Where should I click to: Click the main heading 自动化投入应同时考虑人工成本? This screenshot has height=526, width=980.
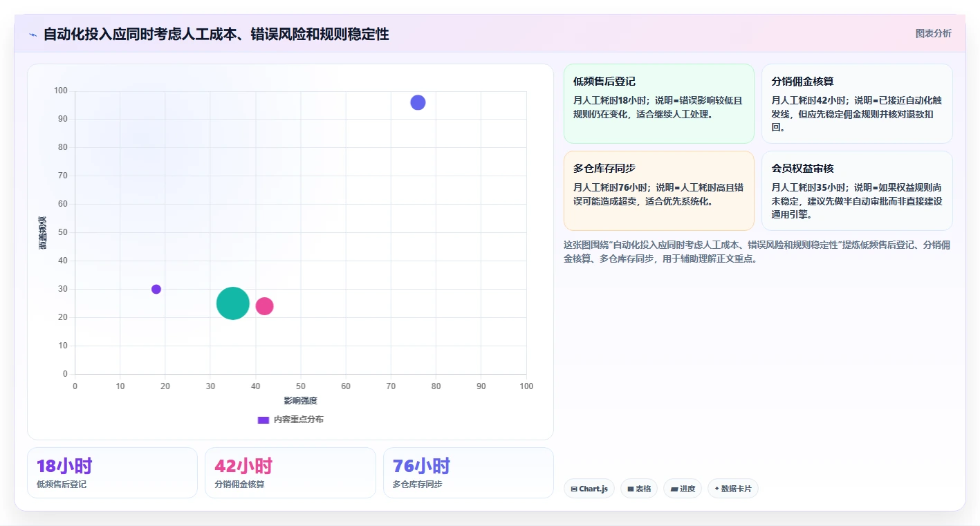coord(216,34)
